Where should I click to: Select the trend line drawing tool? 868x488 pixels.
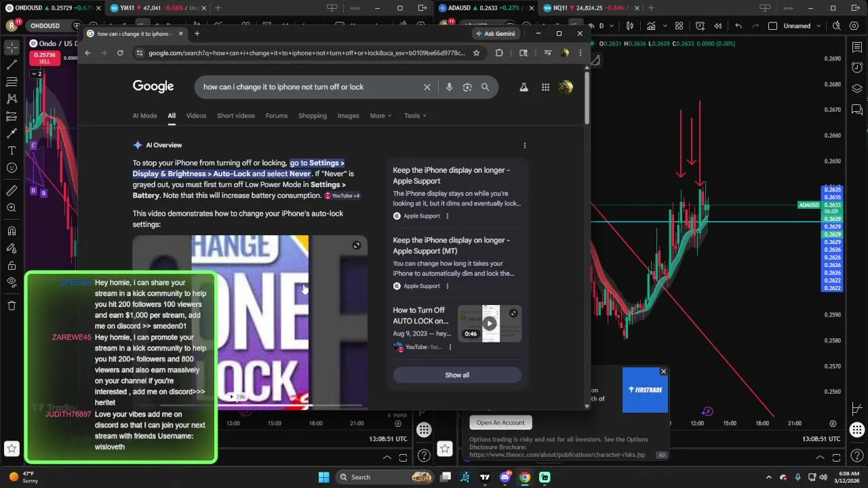point(12,65)
